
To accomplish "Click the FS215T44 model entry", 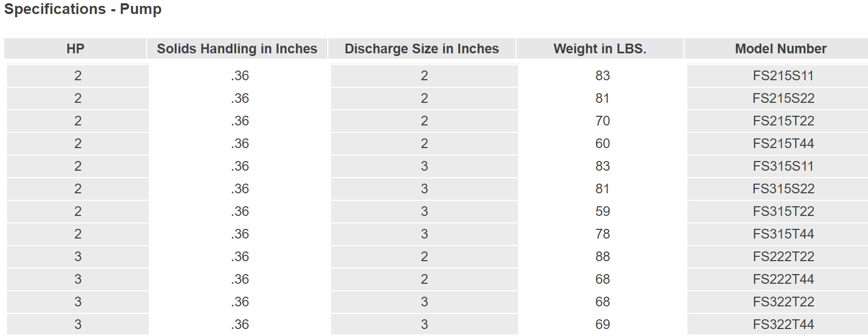I will (x=783, y=144).
